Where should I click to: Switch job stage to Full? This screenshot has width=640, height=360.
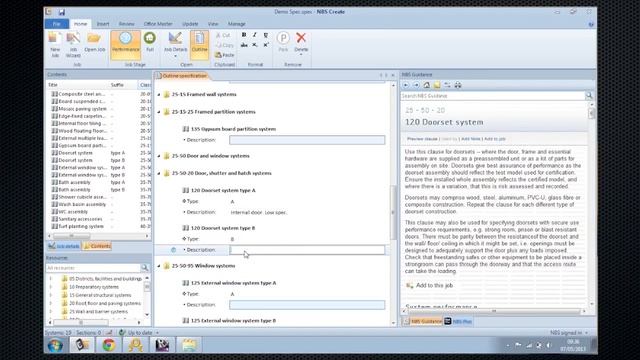point(150,42)
